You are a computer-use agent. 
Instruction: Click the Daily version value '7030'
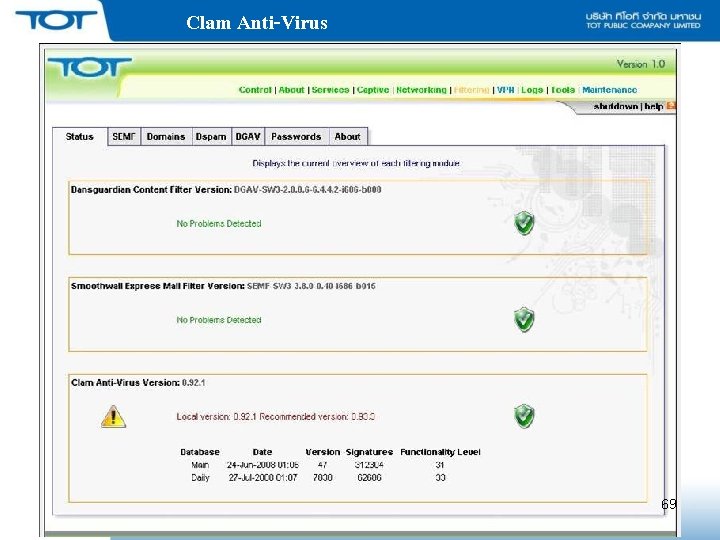(322, 478)
